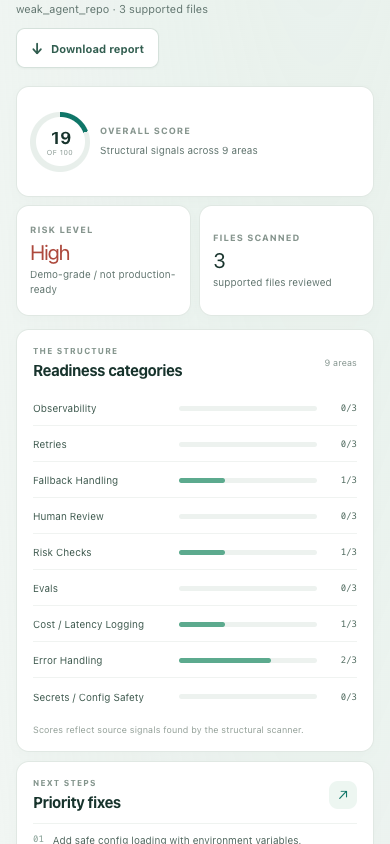
Task: Click the Secrets / Config Safety score "0/3"
Action: tap(349, 697)
